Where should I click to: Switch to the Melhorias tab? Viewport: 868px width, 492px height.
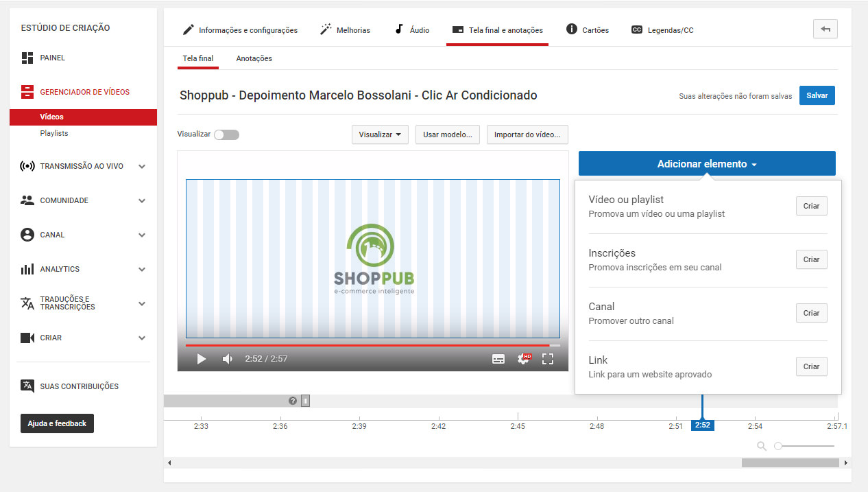(345, 30)
